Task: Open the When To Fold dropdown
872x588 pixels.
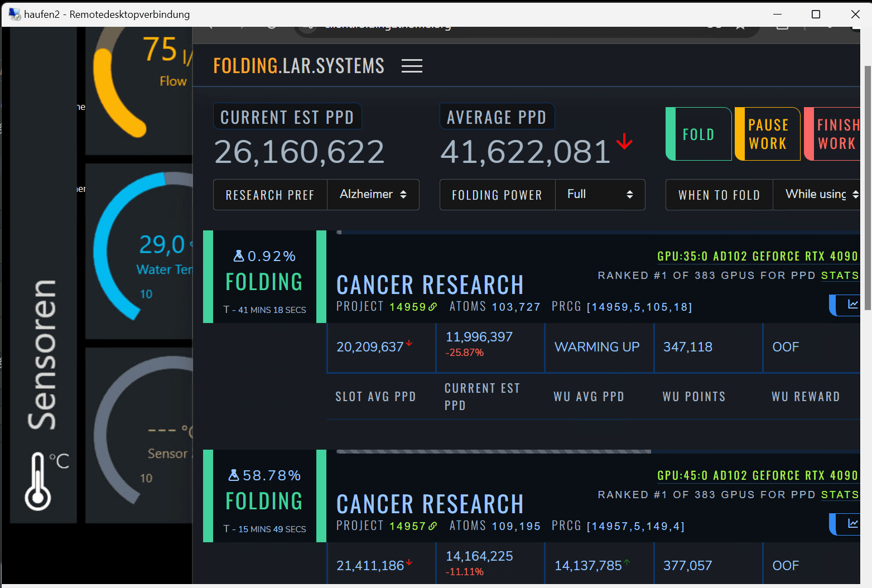Action: 817,194
